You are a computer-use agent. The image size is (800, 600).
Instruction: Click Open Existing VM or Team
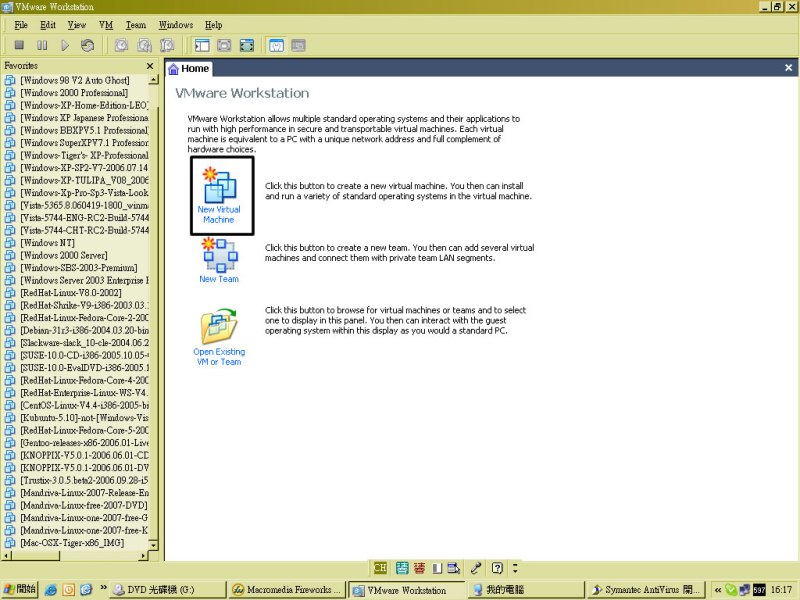(219, 337)
